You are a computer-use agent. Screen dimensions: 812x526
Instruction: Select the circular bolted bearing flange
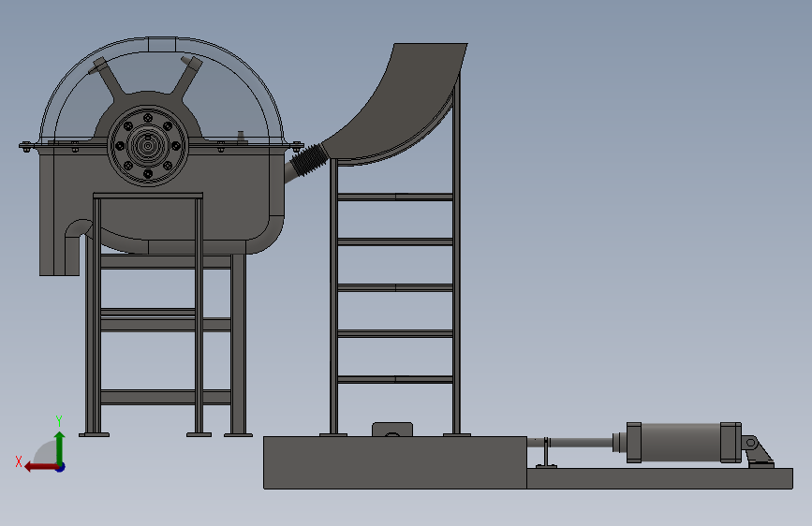(x=148, y=146)
